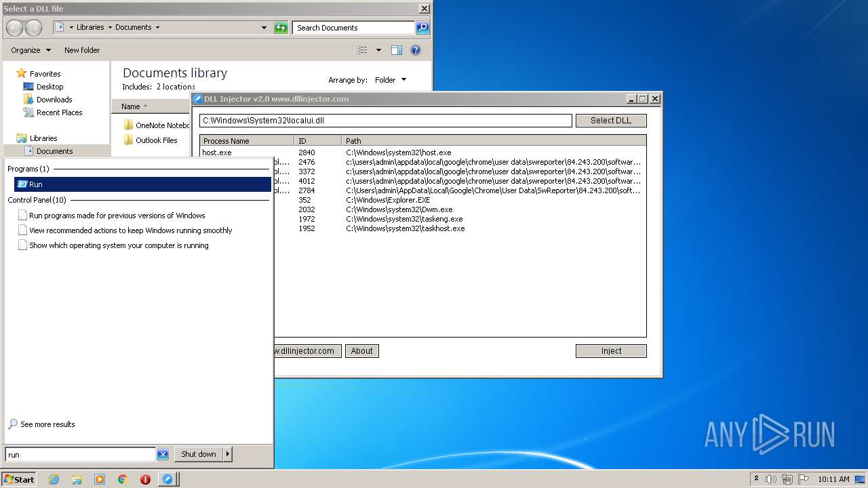This screenshot has width=868, height=488.
Task: Open the Arrange by Folder dropdown
Action: pyautogui.click(x=391, y=80)
